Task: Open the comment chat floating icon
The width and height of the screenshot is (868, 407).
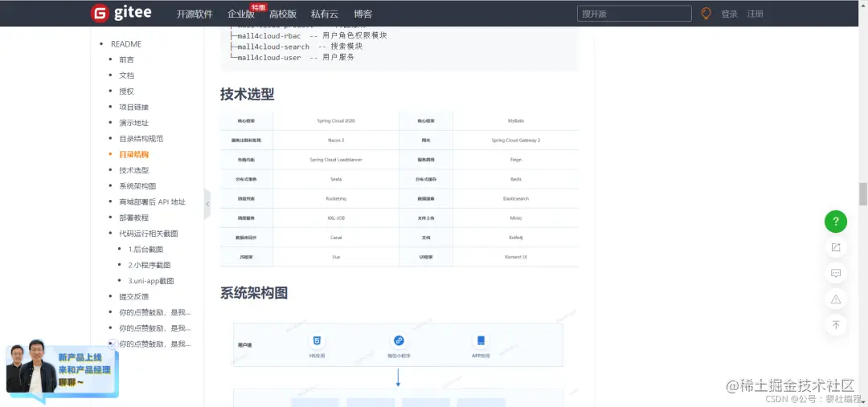Action: point(835,273)
